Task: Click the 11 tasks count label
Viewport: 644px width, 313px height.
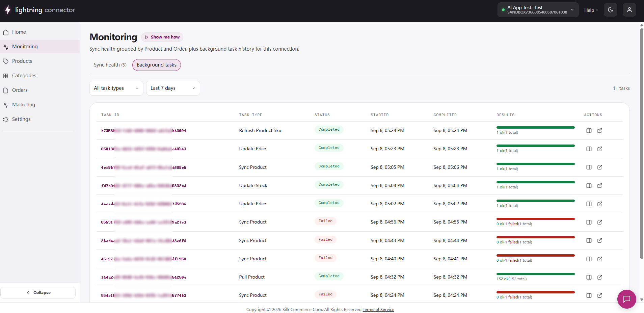Action: coord(621,88)
